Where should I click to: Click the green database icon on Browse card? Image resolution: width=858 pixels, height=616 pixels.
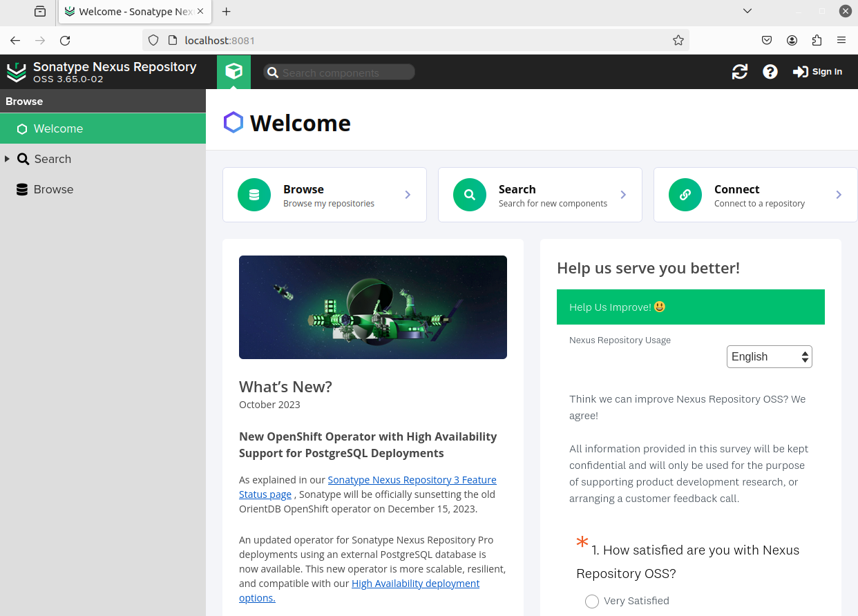254,195
